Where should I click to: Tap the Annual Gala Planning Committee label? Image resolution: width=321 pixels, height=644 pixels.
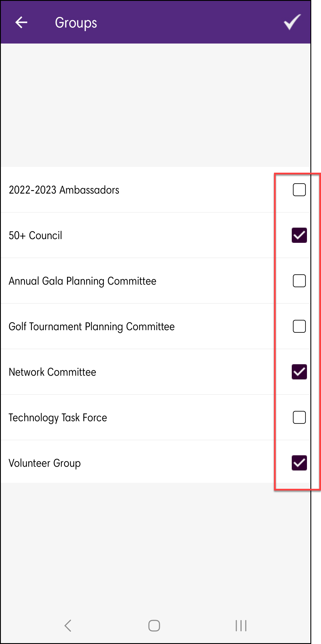coord(83,281)
